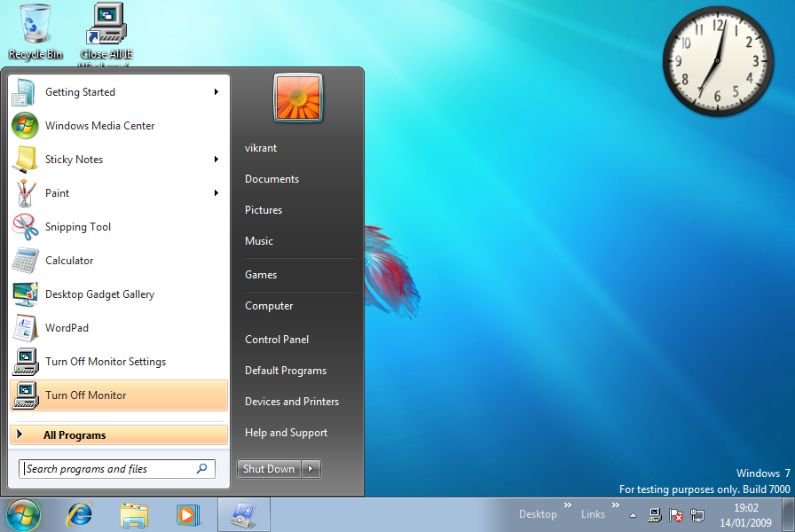Click the Paint brushes icon
The height and width of the screenshot is (532, 795).
pos(25,193)
